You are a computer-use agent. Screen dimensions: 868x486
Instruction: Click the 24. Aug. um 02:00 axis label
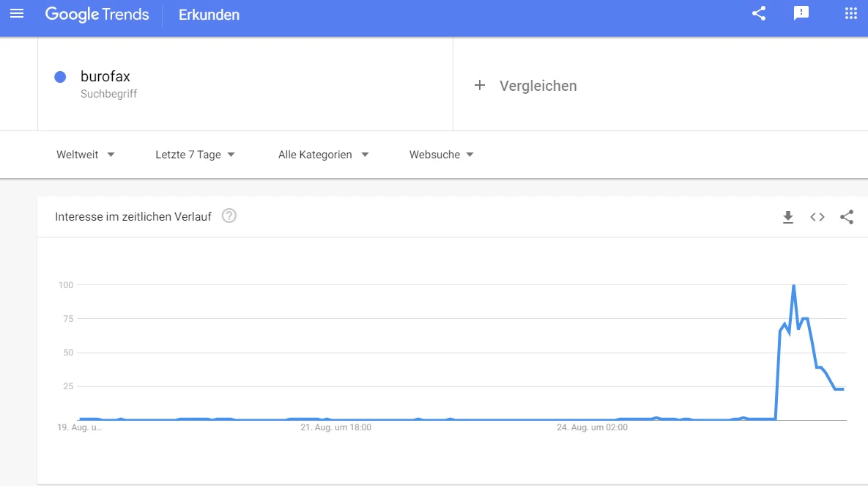[593, 427]
